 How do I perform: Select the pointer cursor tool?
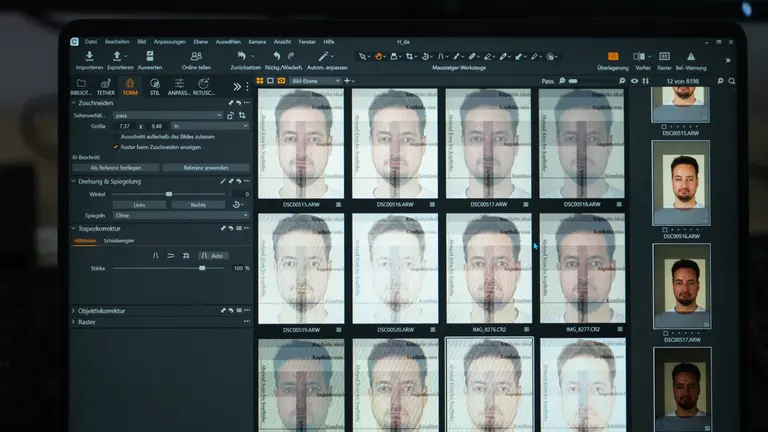(x=362, y=57)
